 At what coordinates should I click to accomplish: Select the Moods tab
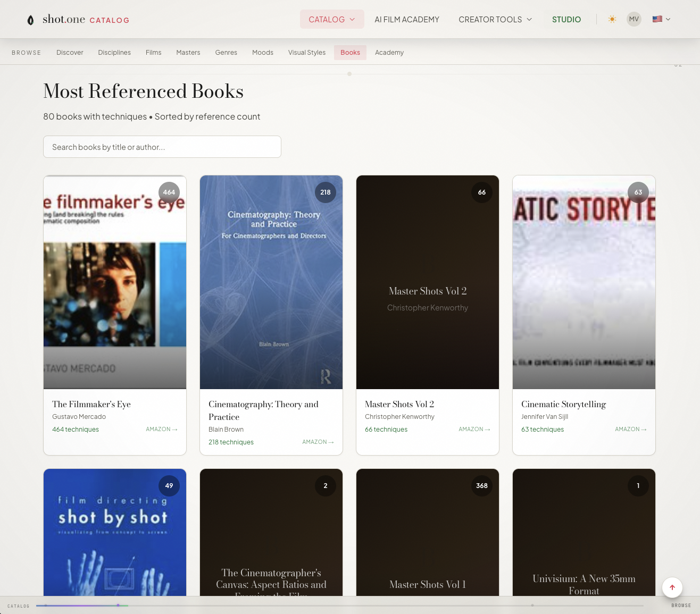coord(263,53)
